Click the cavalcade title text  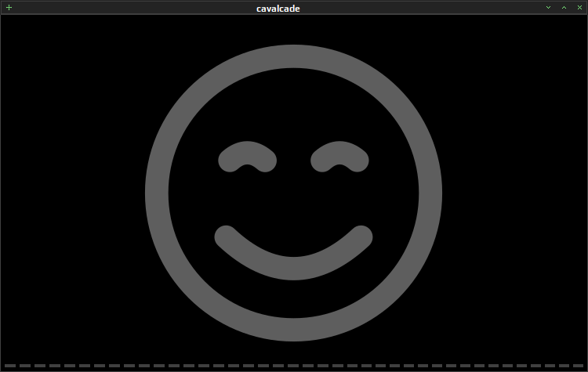pos(278,9)
